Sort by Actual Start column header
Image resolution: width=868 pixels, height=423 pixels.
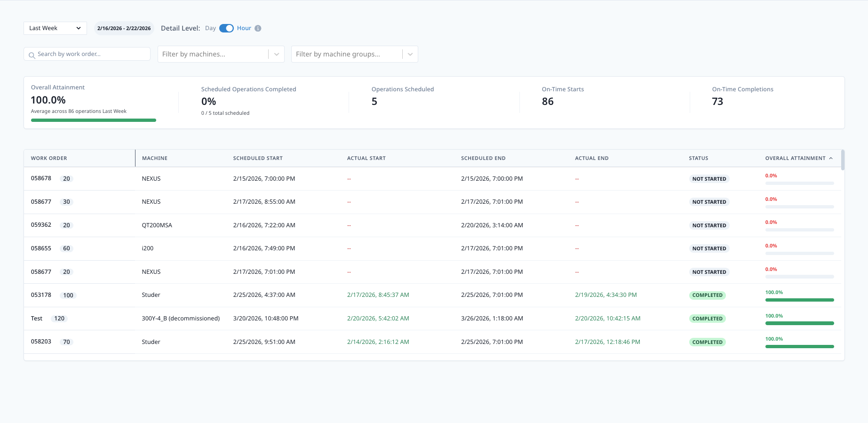click(366, 158)
